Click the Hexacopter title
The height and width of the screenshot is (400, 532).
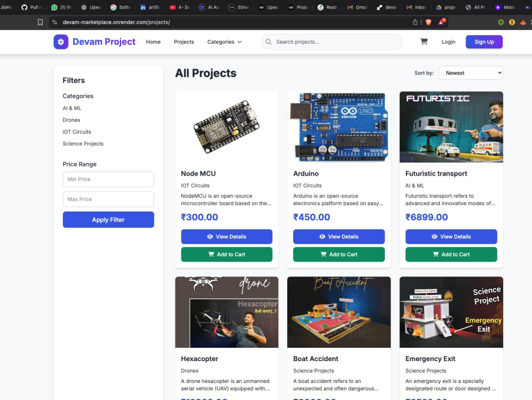199,359
